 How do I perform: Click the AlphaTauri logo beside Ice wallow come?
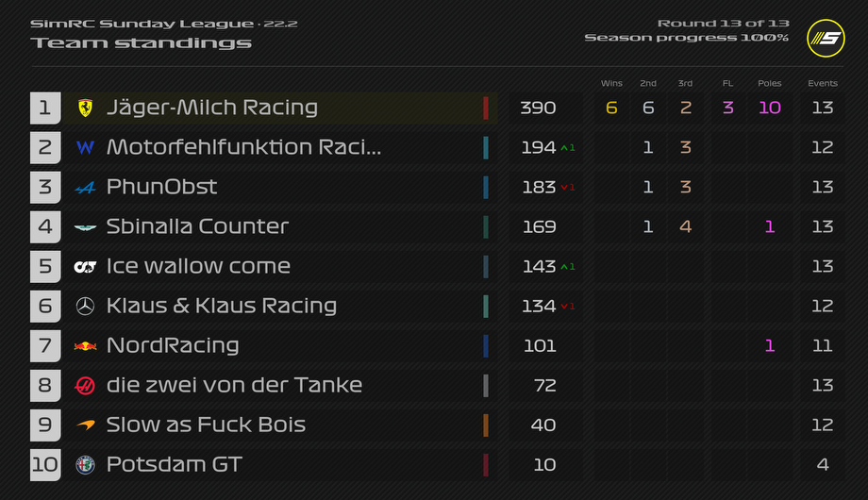click(x=85, y=267)
